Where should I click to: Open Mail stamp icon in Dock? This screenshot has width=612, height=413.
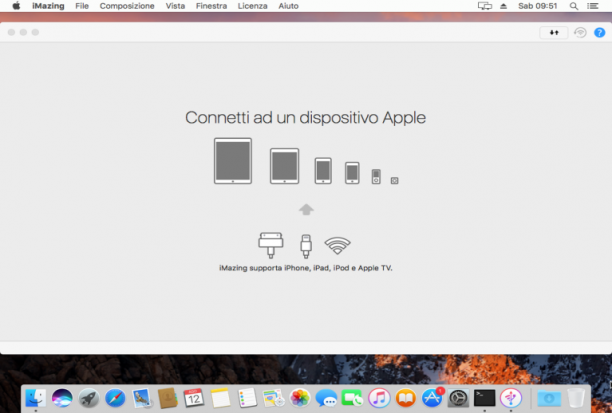[x=141, y=398]
